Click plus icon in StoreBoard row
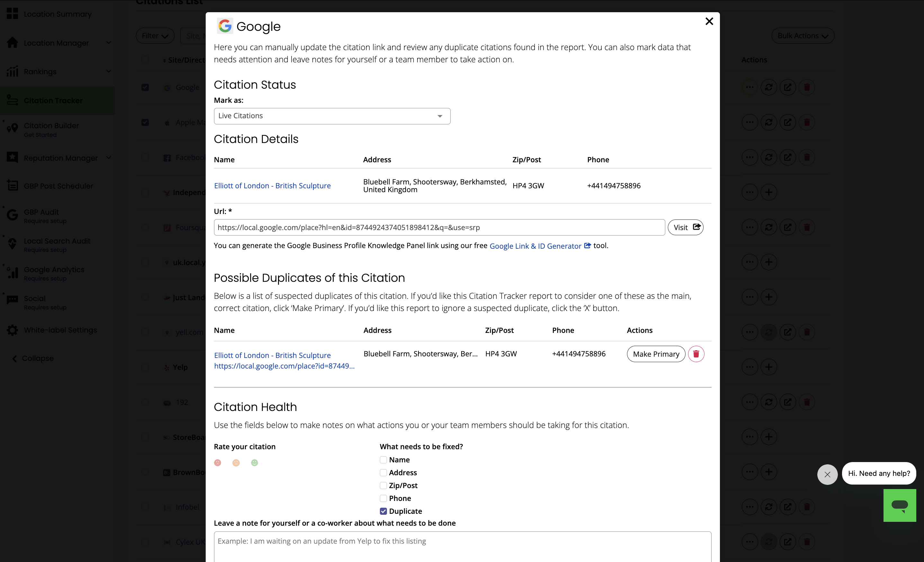 [x=769, y=437]
